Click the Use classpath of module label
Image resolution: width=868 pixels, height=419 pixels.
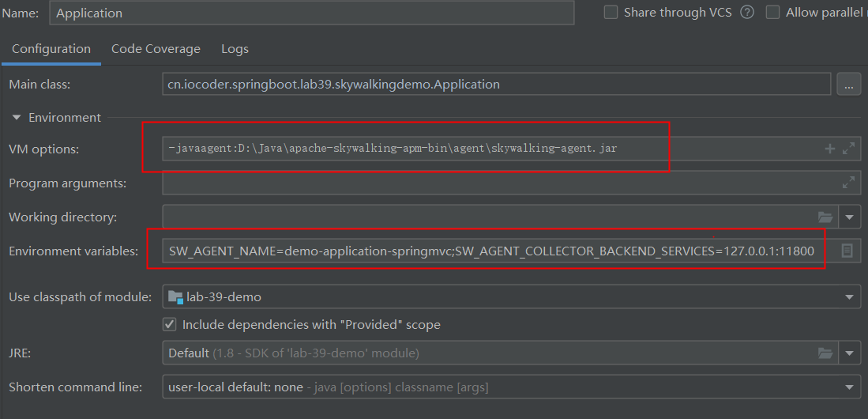tap(81, 297)
